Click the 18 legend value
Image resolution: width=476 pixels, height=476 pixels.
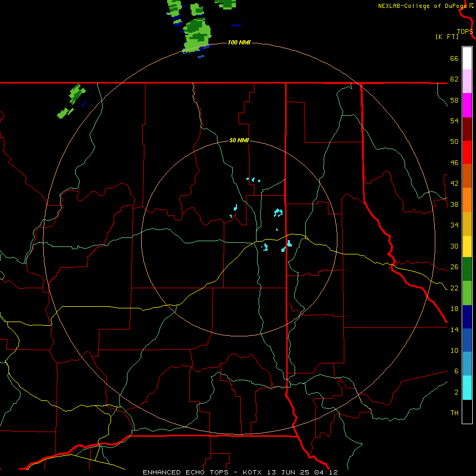pyautogui.click(x=454, y=309)
